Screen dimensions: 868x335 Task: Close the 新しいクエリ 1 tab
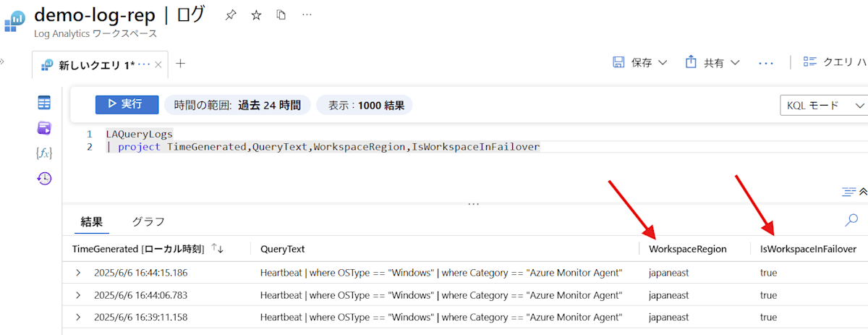point(158,65)
